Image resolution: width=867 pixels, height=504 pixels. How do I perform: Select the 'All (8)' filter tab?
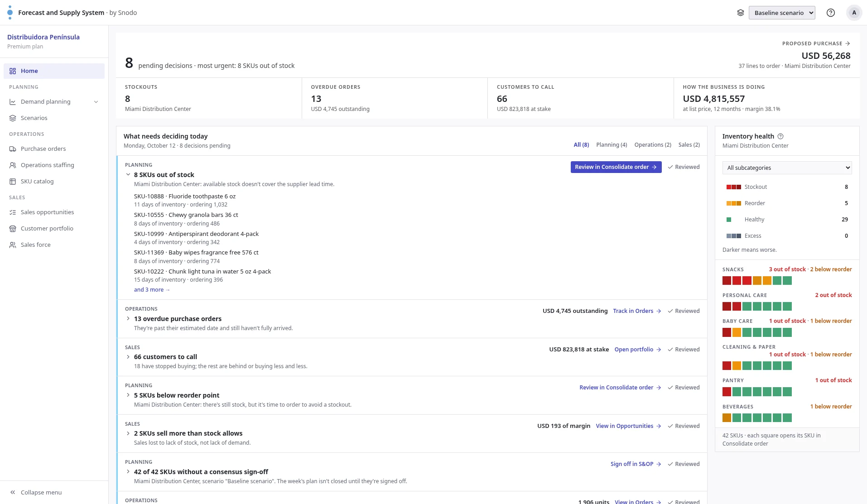point(581,145)
